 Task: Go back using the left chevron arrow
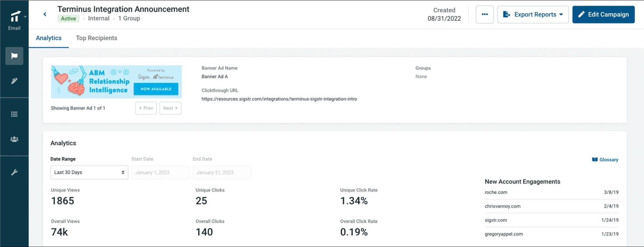click(45, 14)
